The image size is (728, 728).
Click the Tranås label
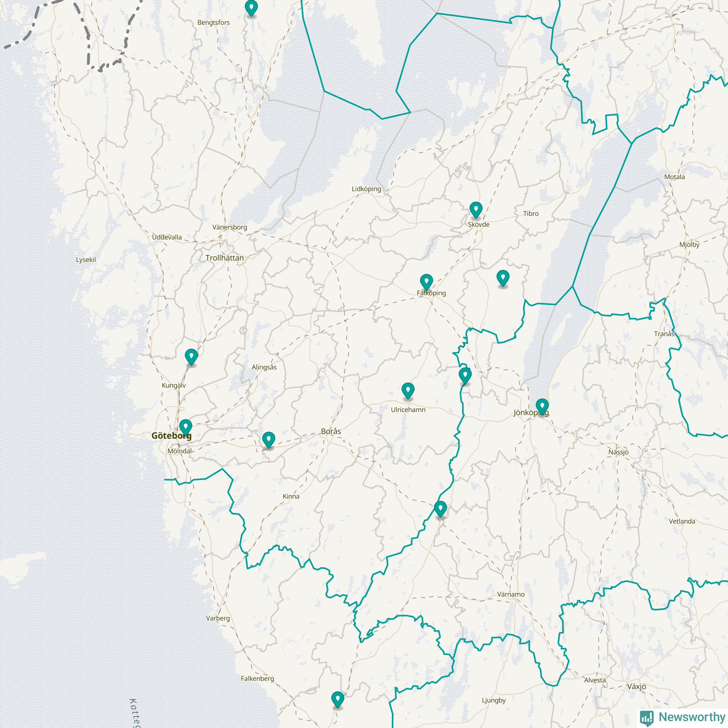point(664,334)
